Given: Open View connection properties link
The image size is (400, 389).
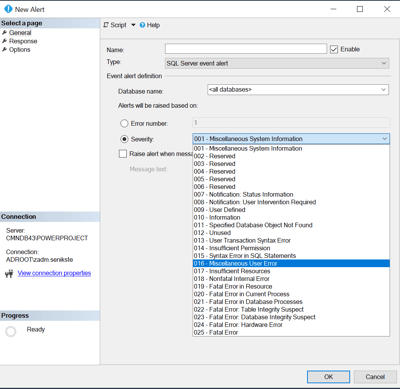Looking at the screenshot, I should pyautogui.click(x=54, y=273).
